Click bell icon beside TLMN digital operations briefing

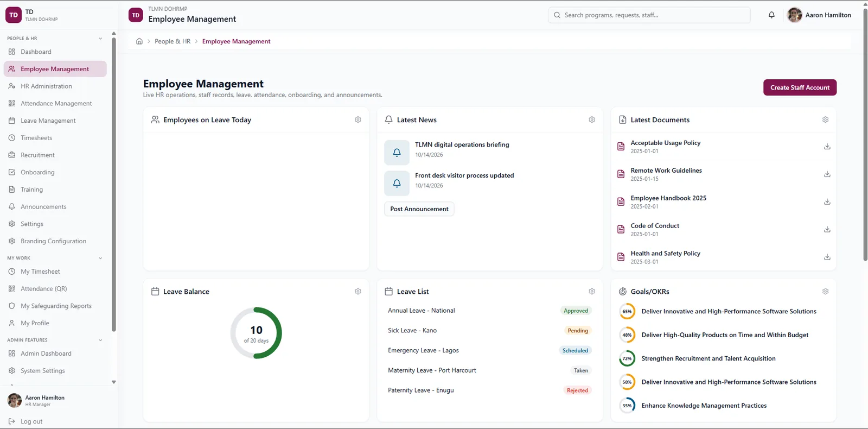coord(397,153)
